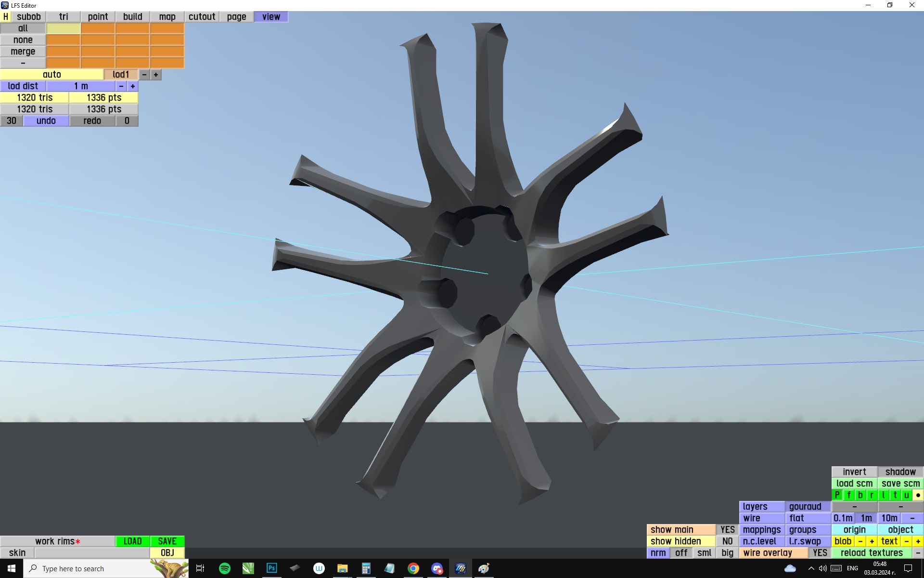Viewport: 924px width, 578px height.
Task: Increase blob size with plus button
Action: point(872,541)
